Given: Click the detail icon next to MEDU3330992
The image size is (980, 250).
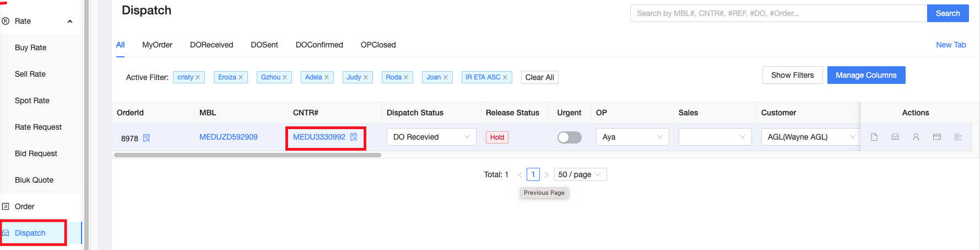Looking at the screenshot, I should (354, 137).
